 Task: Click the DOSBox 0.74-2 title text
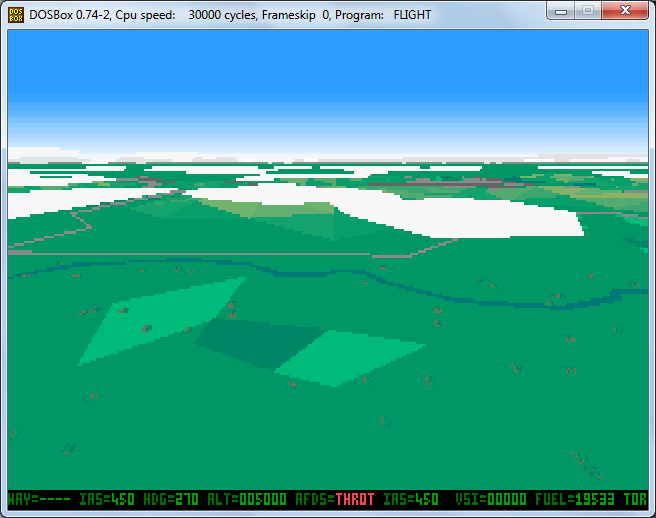pos(230,15)
